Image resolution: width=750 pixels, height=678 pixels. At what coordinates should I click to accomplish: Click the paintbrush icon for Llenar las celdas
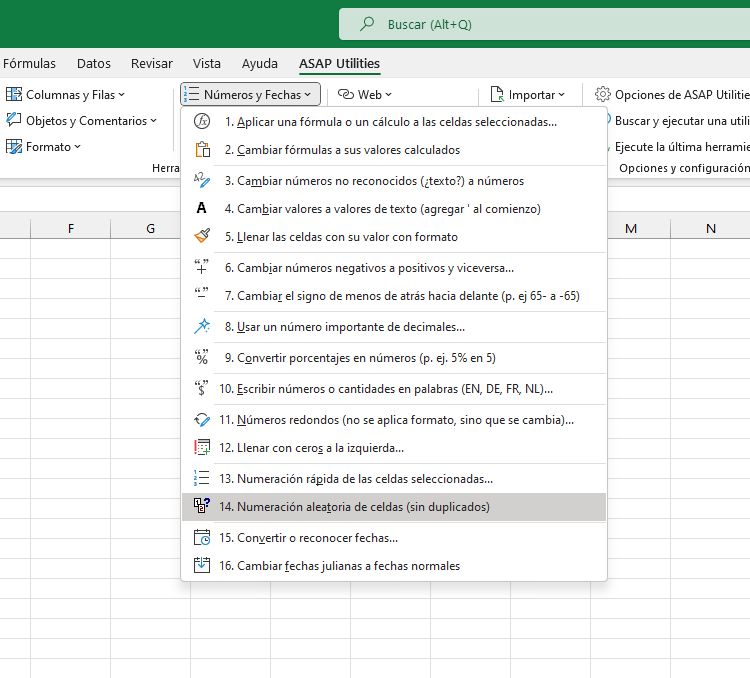pos(202,236)
